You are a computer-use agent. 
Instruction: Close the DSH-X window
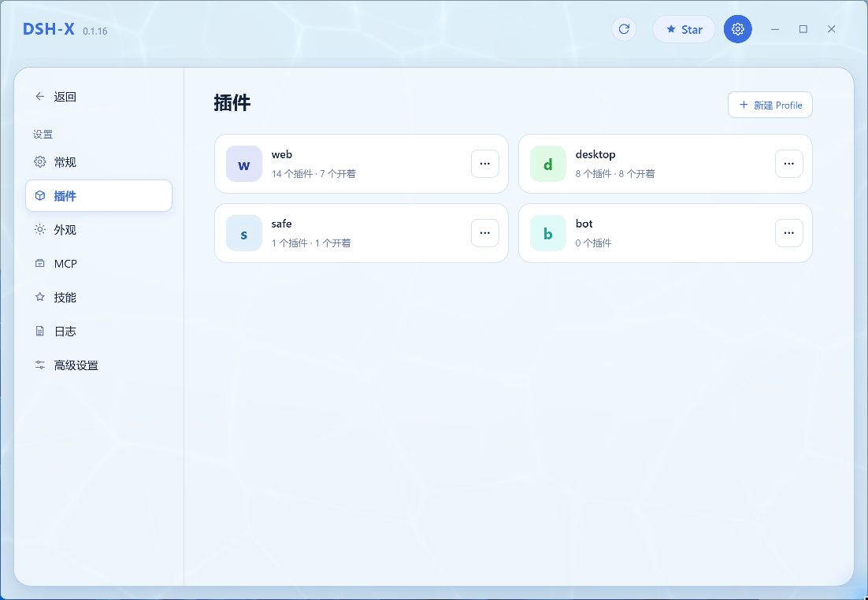(832, 29)
